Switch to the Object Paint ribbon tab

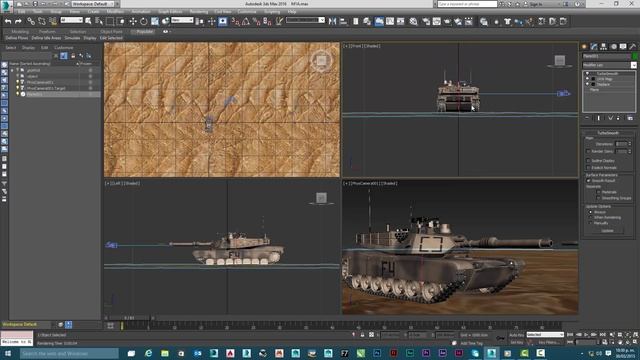pyautogui.click(x=111, y=31)
